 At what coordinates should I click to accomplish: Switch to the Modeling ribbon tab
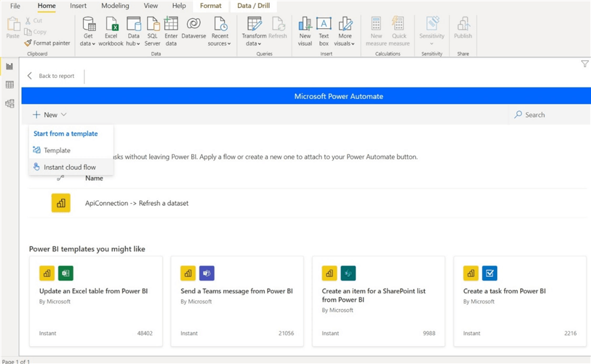(x=115, y=6)
